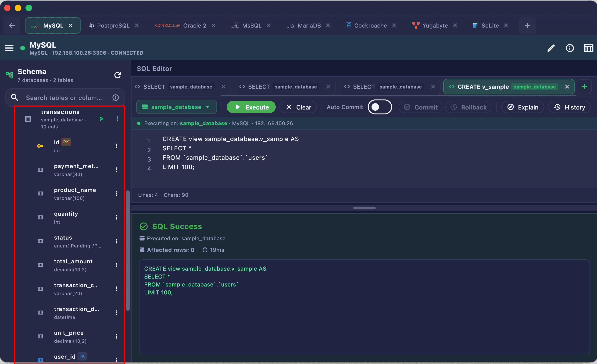Image resolution: width=597 pixels, height=364 pixels.
Task: Click the edit connection pencil icon
Action: click(551, 48)
